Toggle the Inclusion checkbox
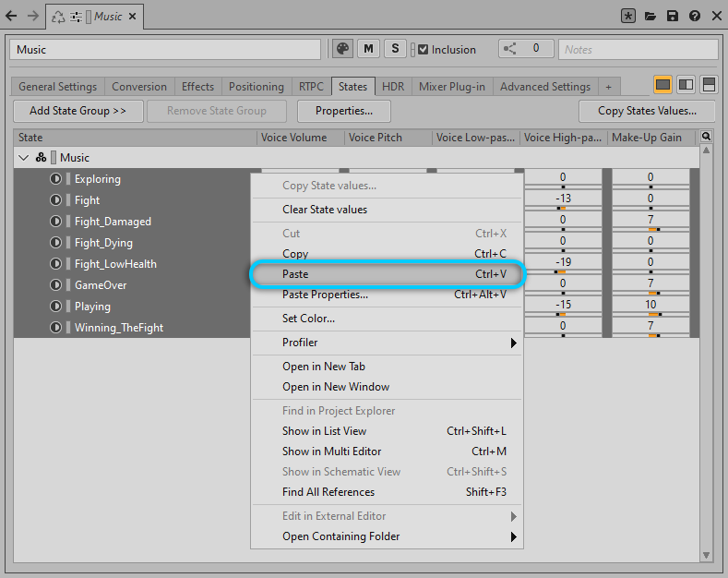This screenshot has width=728, height=578. click(424, 50)
